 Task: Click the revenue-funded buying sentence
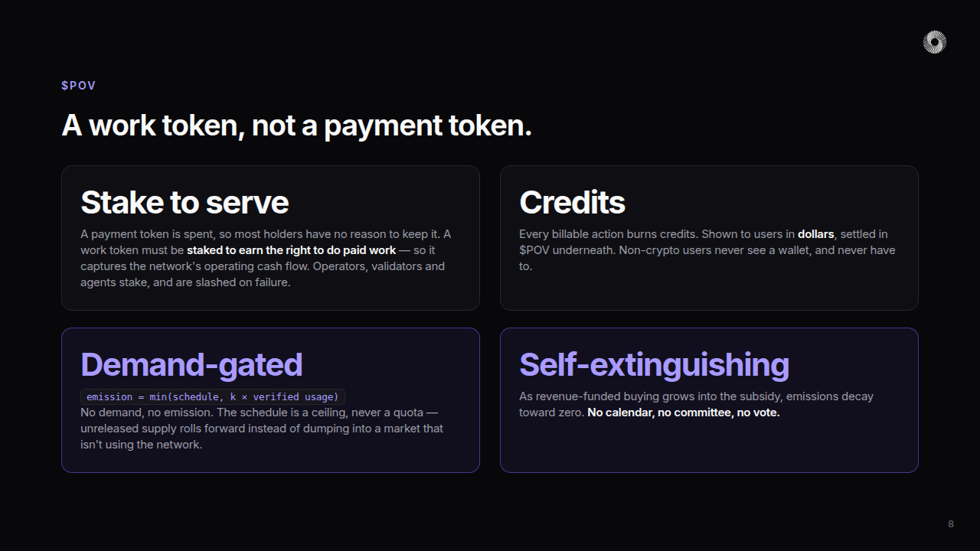696,404
